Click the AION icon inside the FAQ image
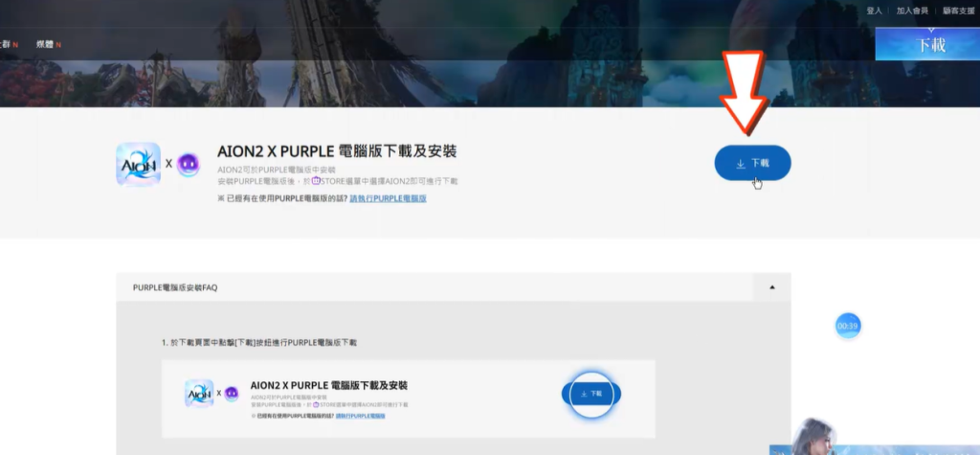This screenshot has width=980, height=455. (x=199, y=393)
